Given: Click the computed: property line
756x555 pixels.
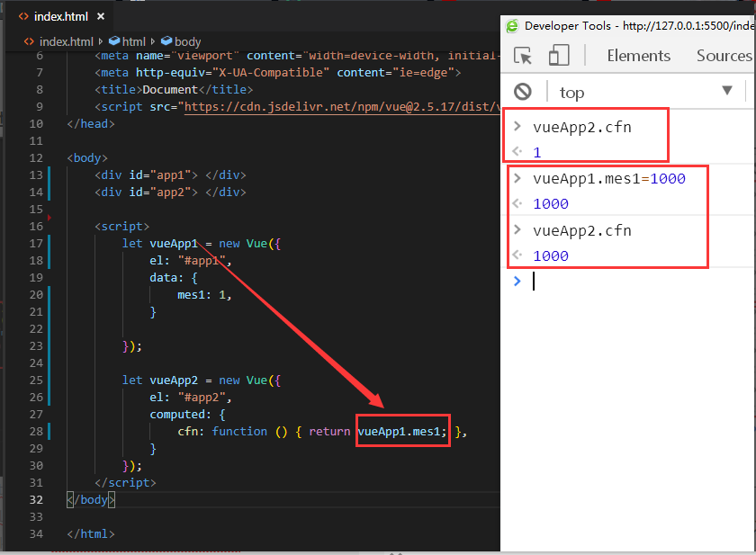Looking at the screenshot, I should (x=187, y=415).
